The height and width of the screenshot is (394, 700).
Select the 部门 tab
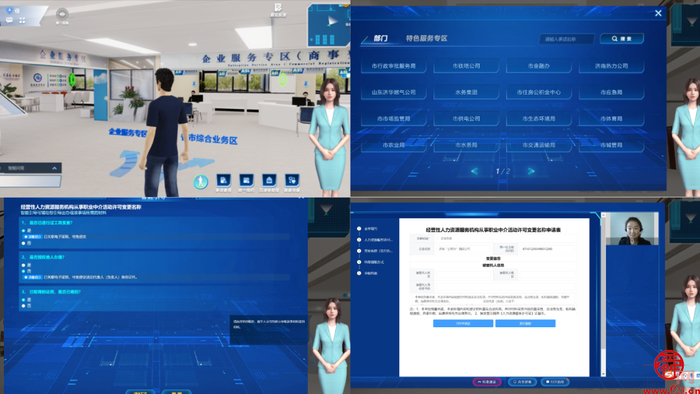(x=380, y=38)
